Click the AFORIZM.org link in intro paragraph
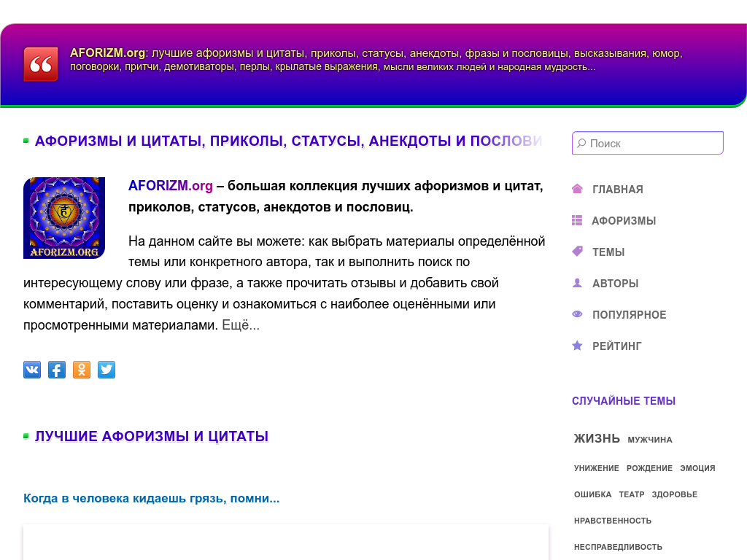The width and height of the screenshot is (747, 560). pos(170,186)
